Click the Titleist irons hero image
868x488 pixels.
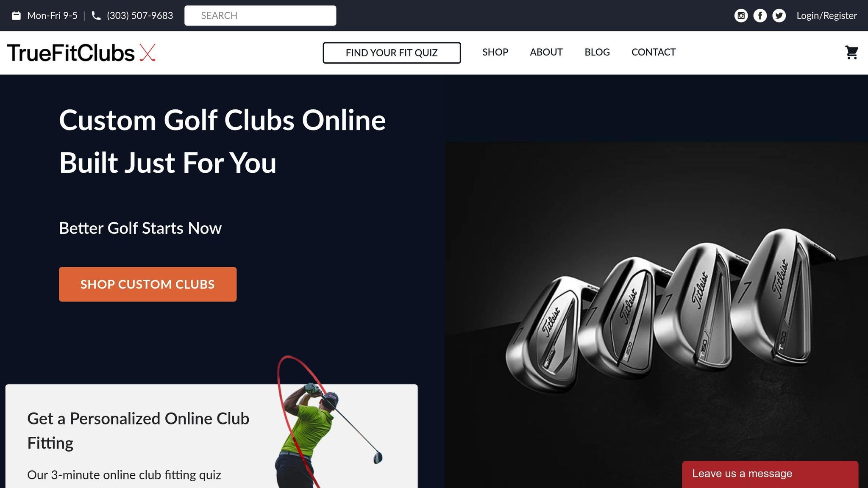pyautogui.click(x=656, y=315)
